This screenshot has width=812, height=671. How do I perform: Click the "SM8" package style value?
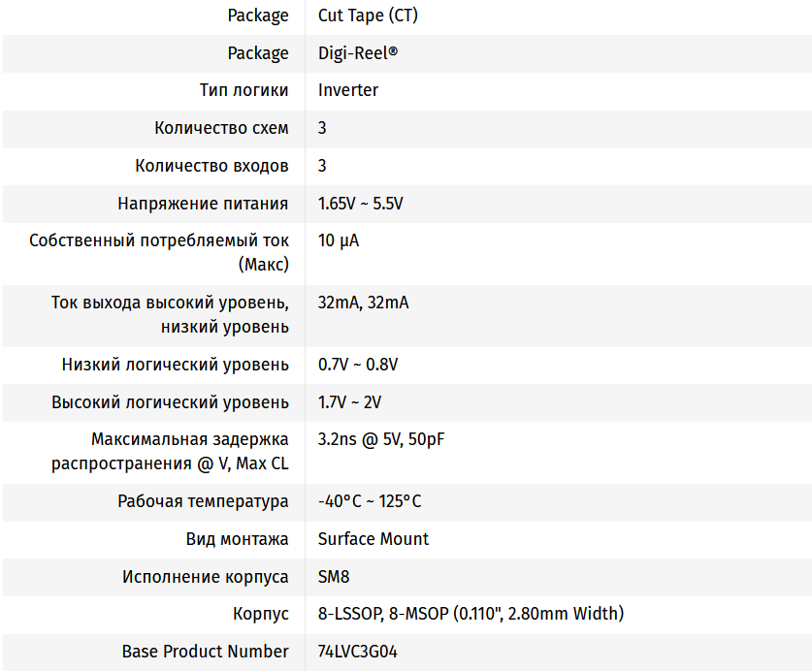tap(334, 577)
